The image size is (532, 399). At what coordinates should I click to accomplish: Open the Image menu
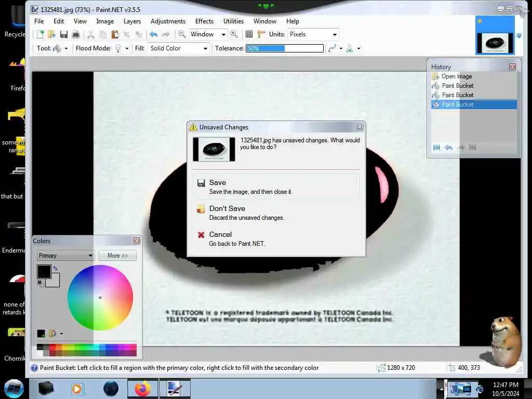105,21
